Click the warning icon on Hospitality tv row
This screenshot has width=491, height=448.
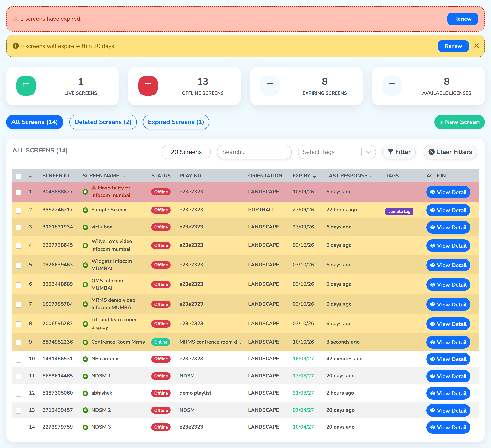pyautogui.click(x=94, y=187)
